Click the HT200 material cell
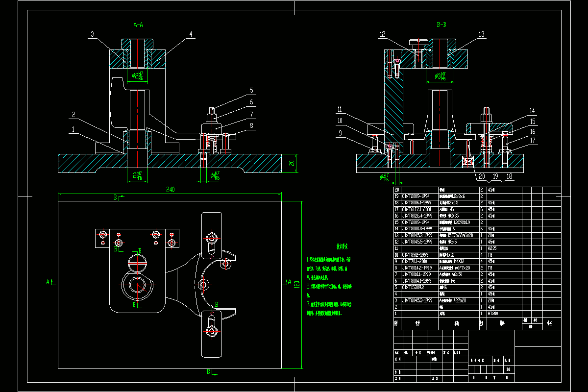Viewport: 588px width, 392px height. click(492, 314)
